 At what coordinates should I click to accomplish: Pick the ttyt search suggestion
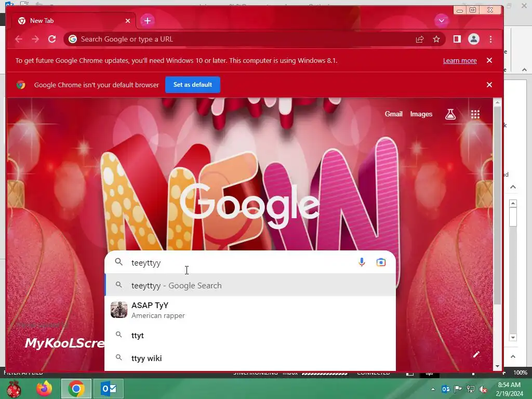tap(250, 336)
